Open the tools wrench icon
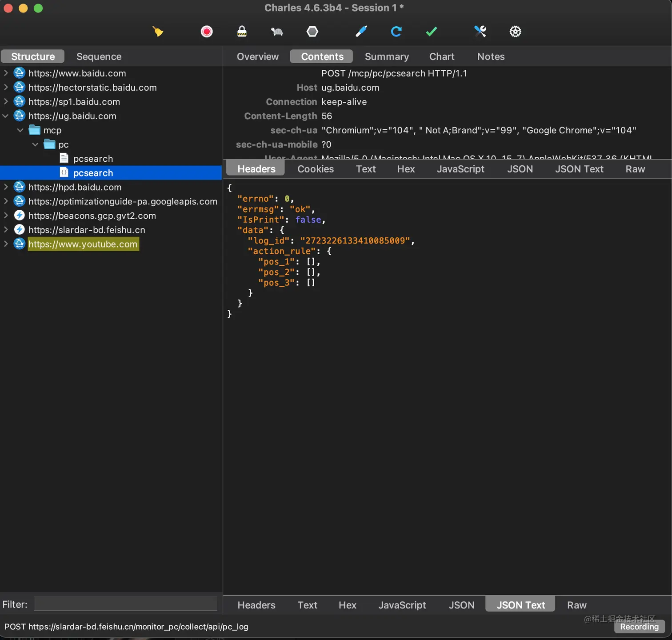The height and width of the screenshot is (640, 672). 480,32
